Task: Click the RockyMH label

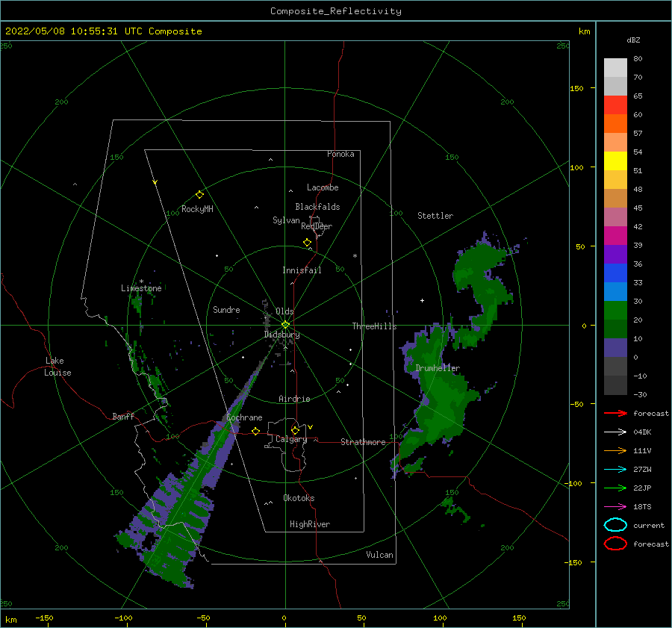Action: [197, 209]
